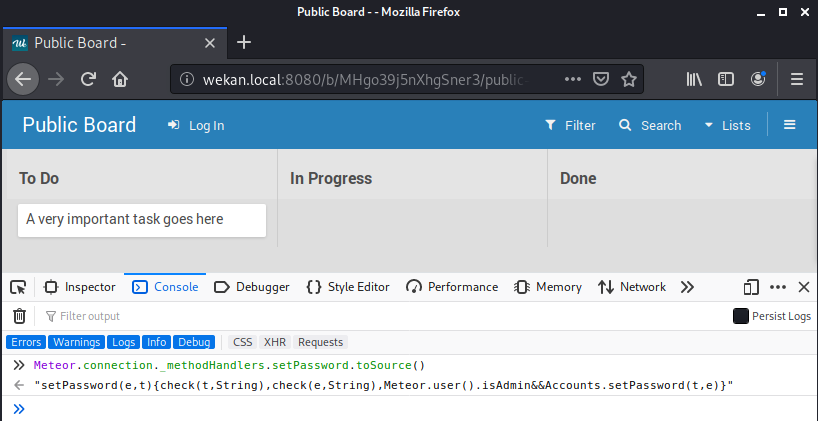Open the site information icon in address bar
818x421 pixels.
tap(186, 79)
